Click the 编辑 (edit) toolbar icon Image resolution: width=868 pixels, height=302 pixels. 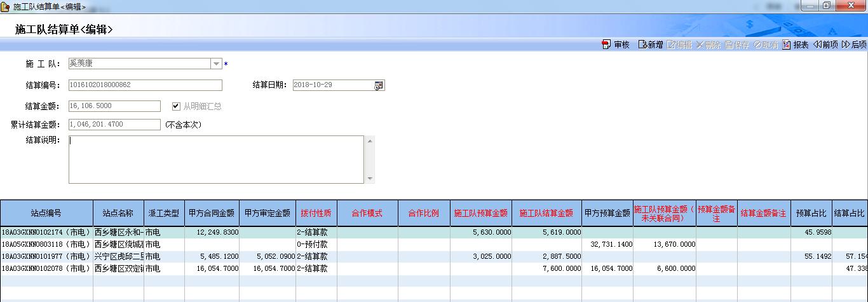671,45
